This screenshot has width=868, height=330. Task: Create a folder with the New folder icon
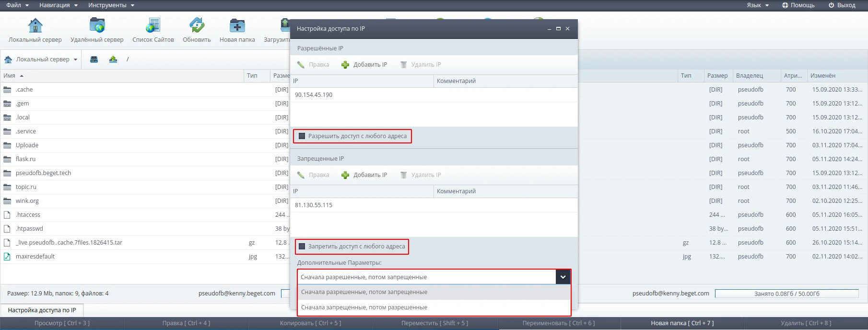pos(237,25)
